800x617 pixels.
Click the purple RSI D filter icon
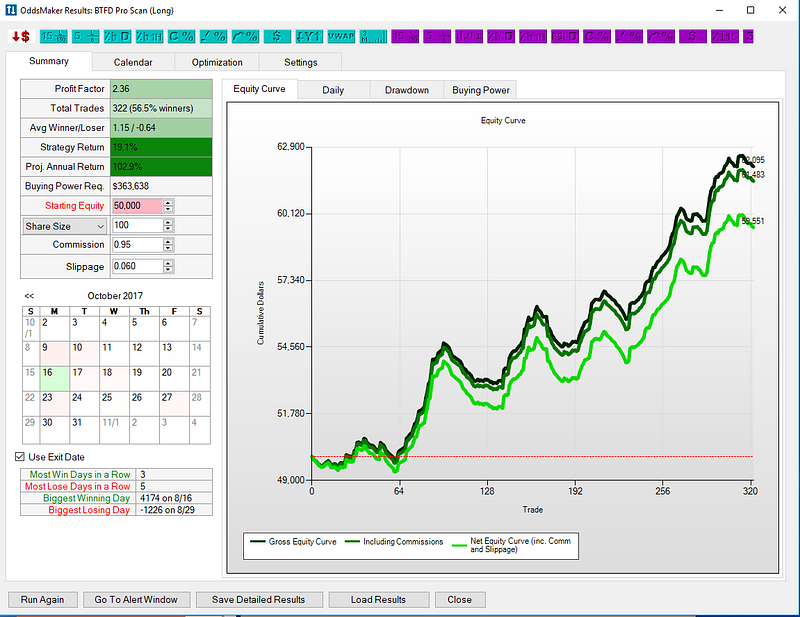pos(565,37)
